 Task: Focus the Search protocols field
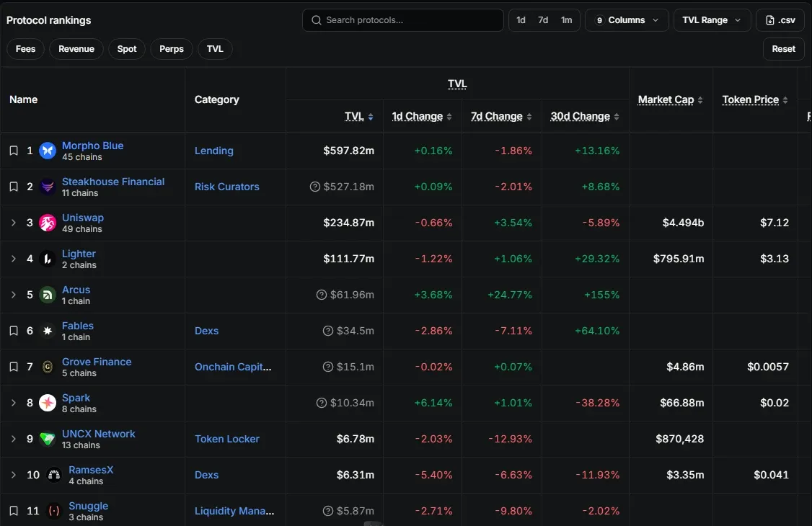point(403,20)
